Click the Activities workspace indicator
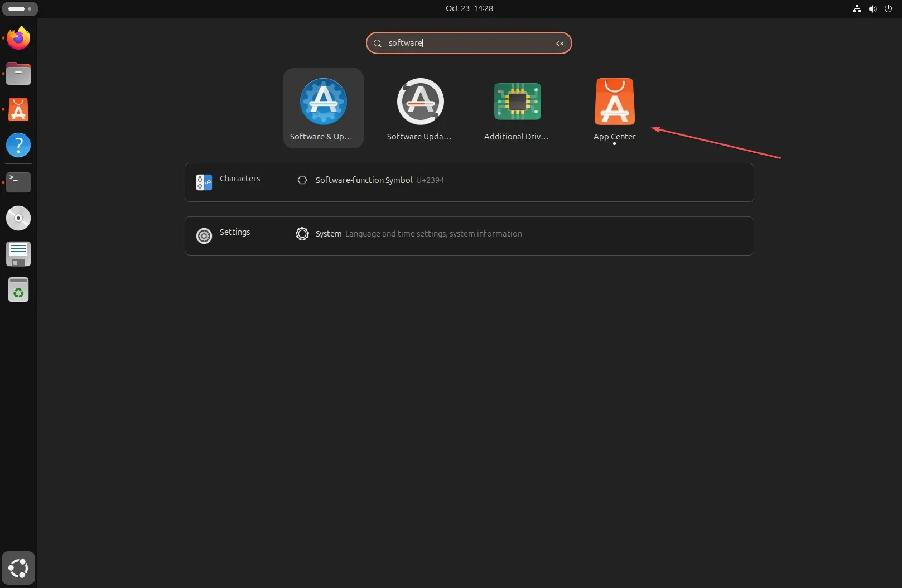 pos(20,9)
